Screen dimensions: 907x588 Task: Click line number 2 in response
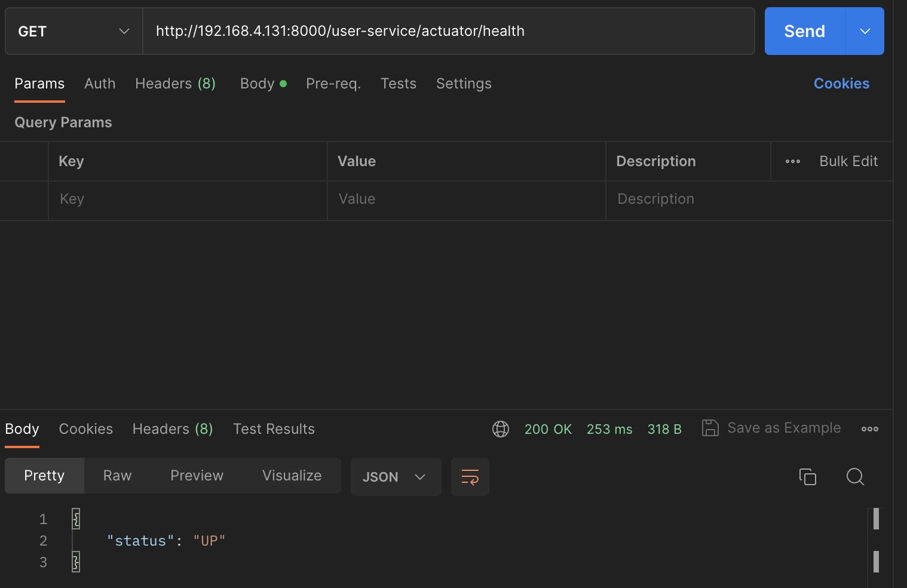[43, 541]
